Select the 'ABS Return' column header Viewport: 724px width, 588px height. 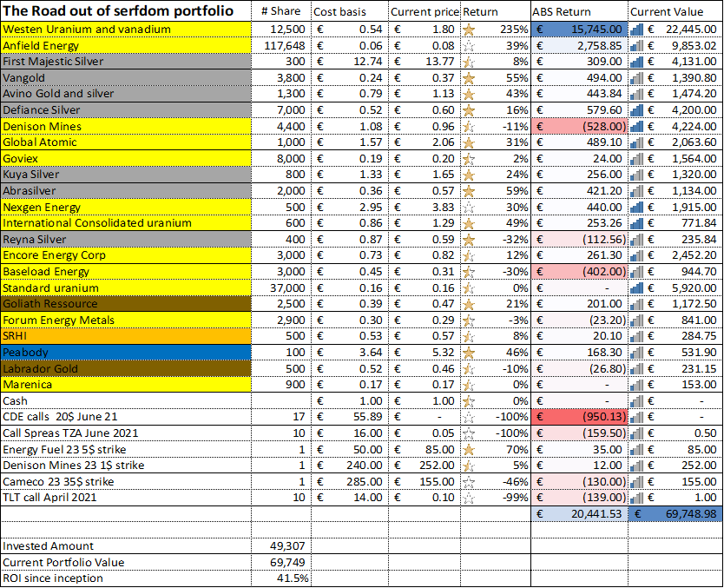tap(579, 11)
